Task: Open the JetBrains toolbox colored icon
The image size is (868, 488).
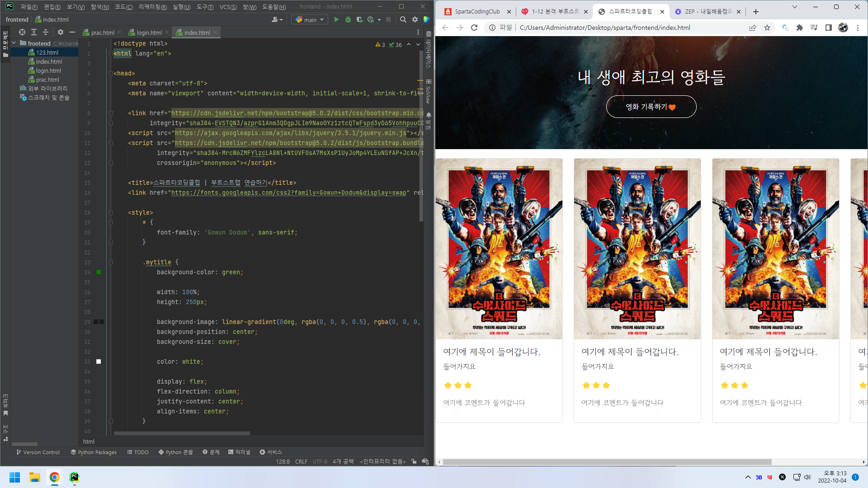Action: [x=426, y=19]
